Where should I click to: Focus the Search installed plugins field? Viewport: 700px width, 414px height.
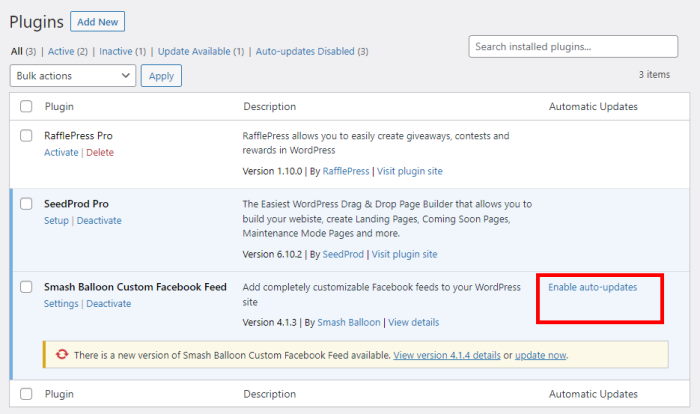(x=573, y=46)
